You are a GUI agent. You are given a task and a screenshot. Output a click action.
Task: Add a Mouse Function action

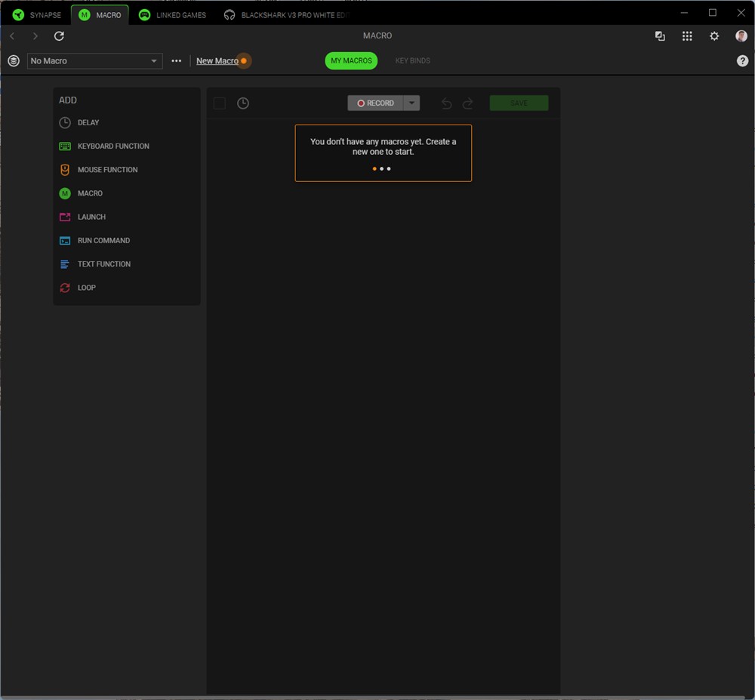click(x=107, y=170)
